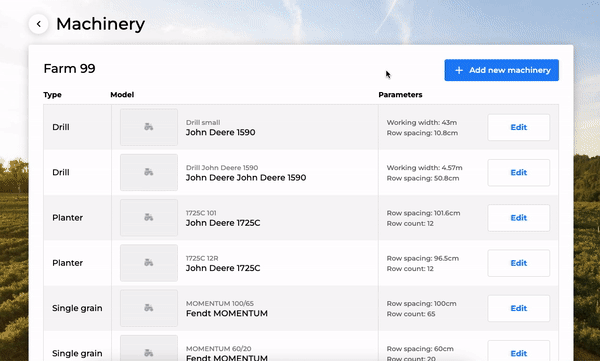The width and height of the screenshot is (600, 361).
Task: Select John Deere 1725C under 1725C 12R
Action: 223,268
